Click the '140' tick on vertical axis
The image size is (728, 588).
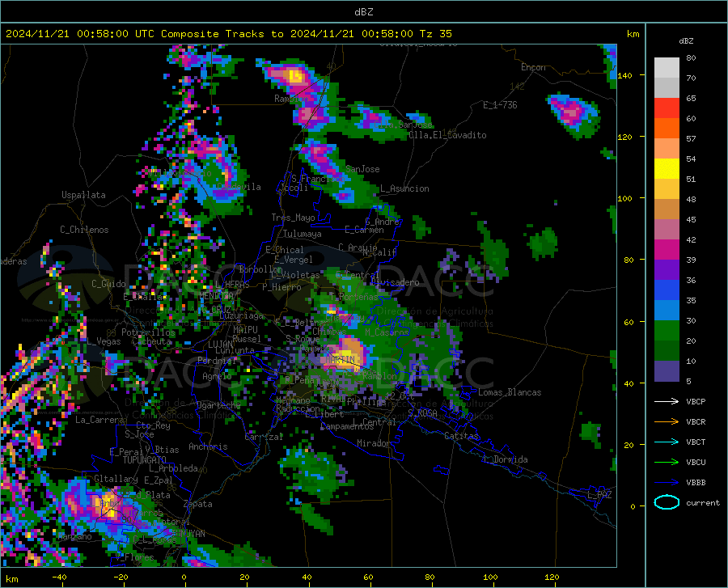[x=625, y=75]
